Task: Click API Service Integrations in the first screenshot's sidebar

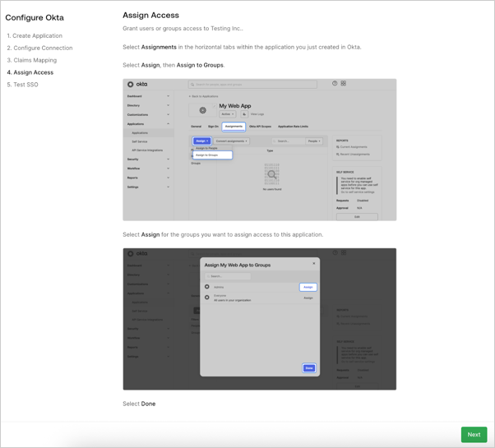Action: point(147,150)
